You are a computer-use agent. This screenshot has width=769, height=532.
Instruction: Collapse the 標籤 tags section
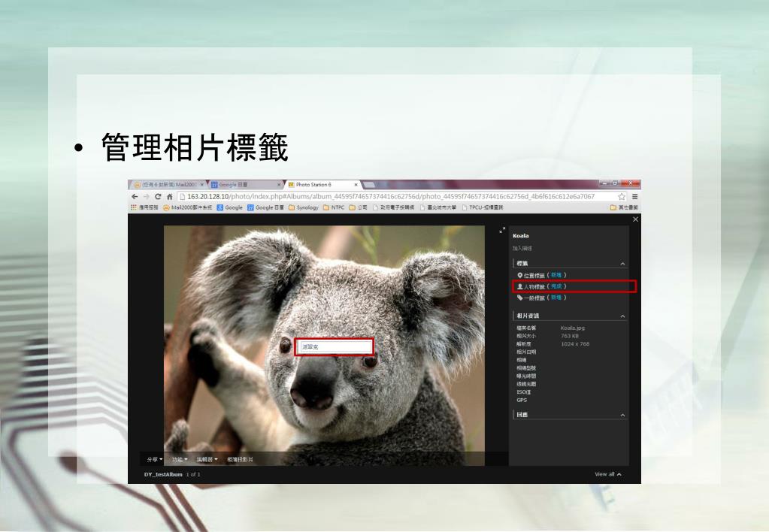(x=623, y=264)
